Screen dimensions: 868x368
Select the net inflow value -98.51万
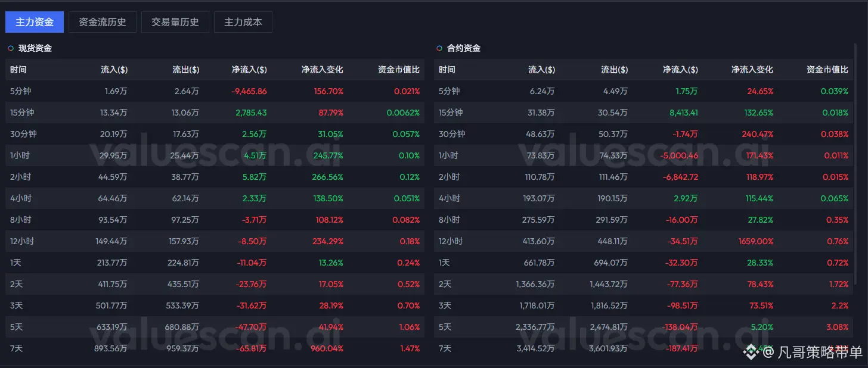tap(683, 305)
